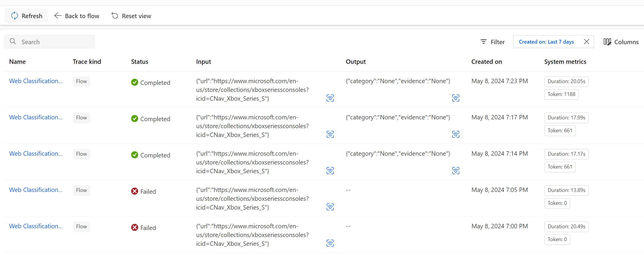Screen dimensions: 644x266
Task: Preview input of the 7:17 PM trace
Action: coord(330,134)
